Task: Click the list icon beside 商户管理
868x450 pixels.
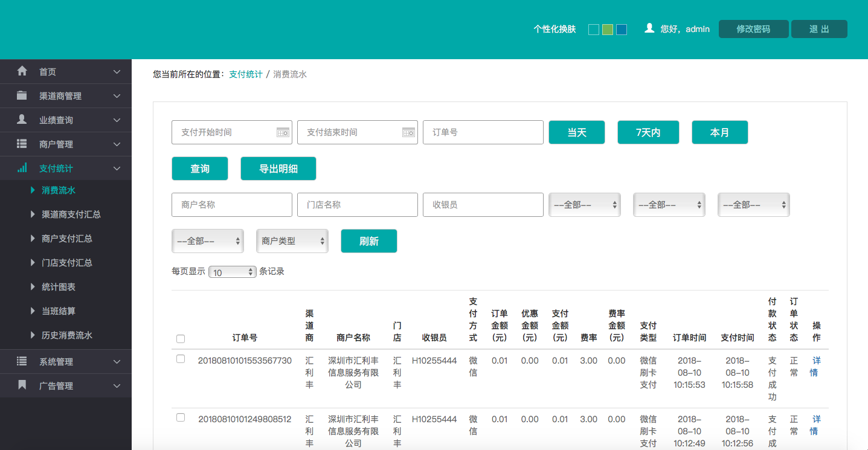Action: [22, 144]
